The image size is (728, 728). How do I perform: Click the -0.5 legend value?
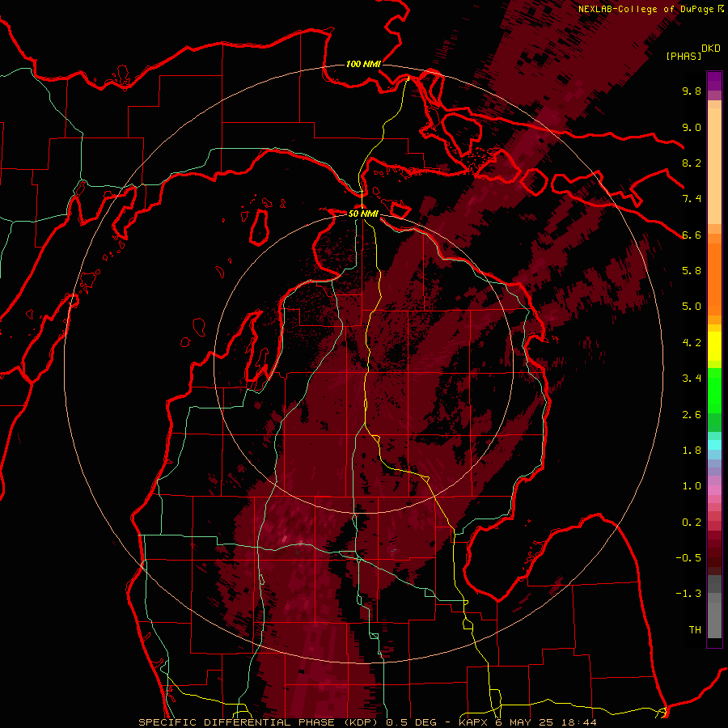coord(688,558)
